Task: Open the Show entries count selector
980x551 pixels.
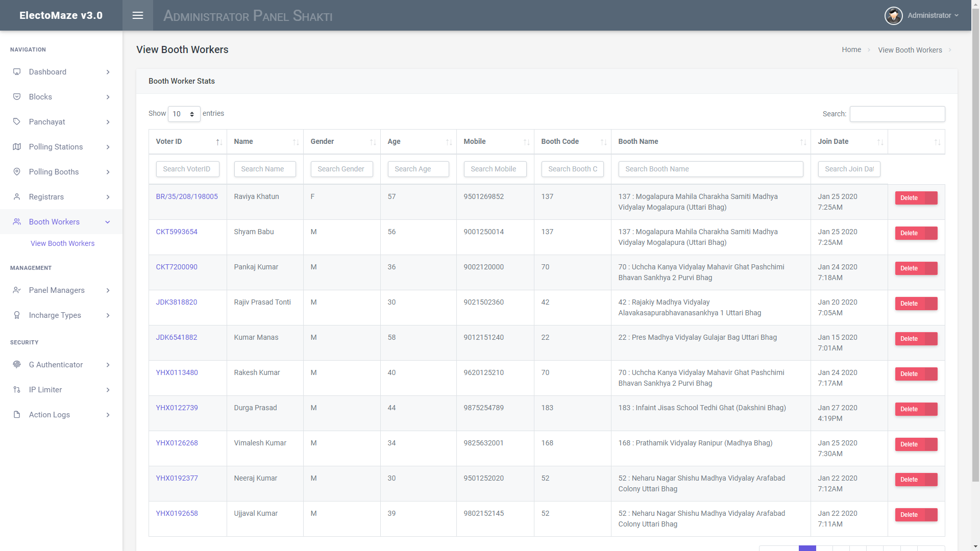Action: click(x=184, y=114)
